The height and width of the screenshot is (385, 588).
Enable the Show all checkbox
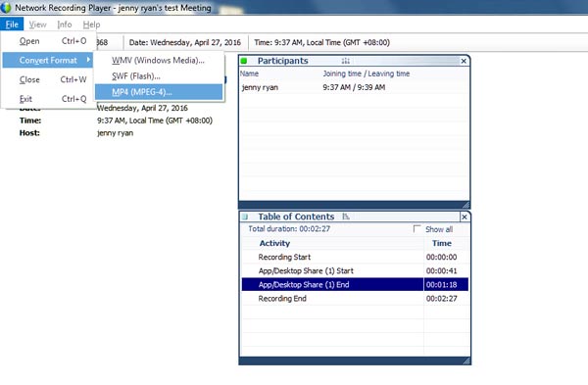pos(416,228)
